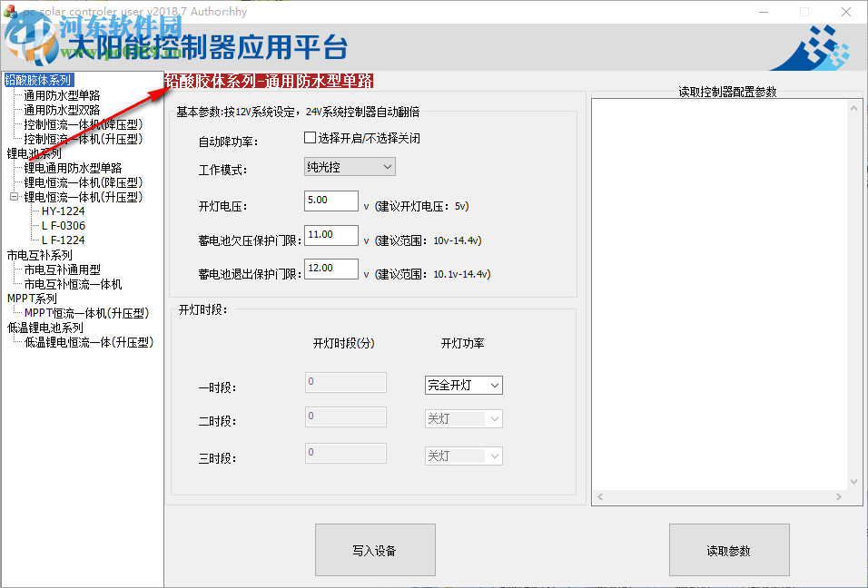Select 锂电池系列 category
Viewport: 868px width, 588px height.
tap(34, 153)
